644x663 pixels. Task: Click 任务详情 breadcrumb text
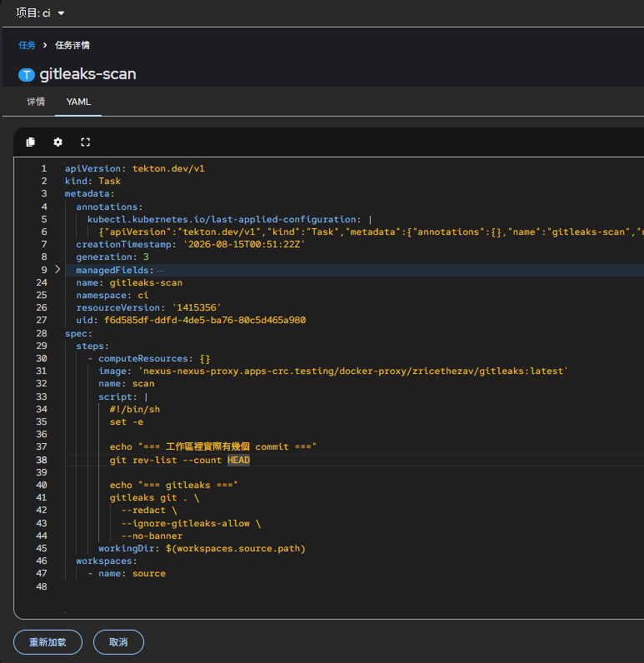click(x=72, y=45)
